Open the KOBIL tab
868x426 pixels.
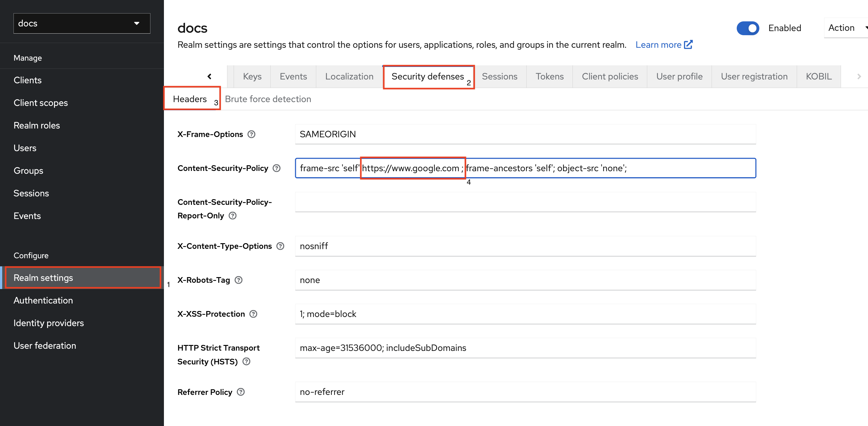coord(819,77)
